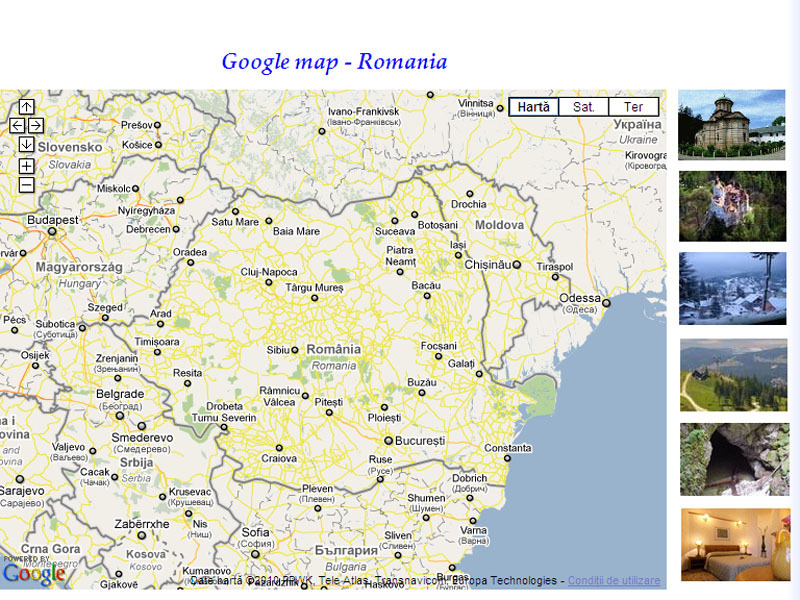Screen dimensions: 800x600
Task: Open the monastery church thumbnail
Action: click(x=732, y=125)
